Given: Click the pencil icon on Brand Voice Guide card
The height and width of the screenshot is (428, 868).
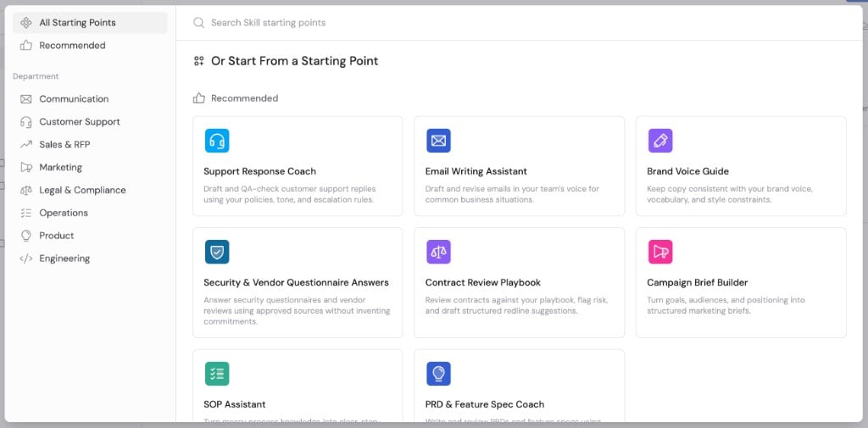Looking at the screenshot, I should click(659, 141).
